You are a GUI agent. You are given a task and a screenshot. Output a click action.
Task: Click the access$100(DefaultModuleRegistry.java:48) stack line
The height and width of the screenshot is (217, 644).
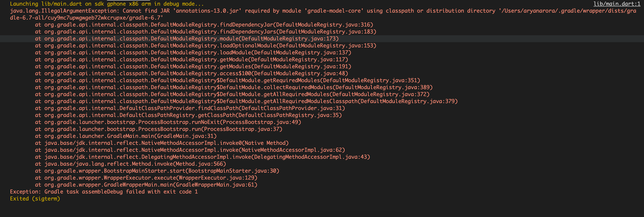[192, 73]
